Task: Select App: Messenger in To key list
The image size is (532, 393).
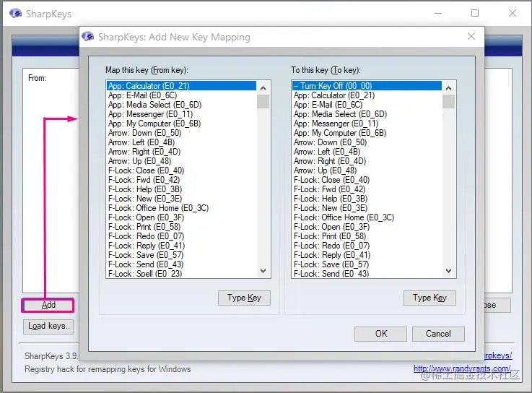Action: point(367,124)
